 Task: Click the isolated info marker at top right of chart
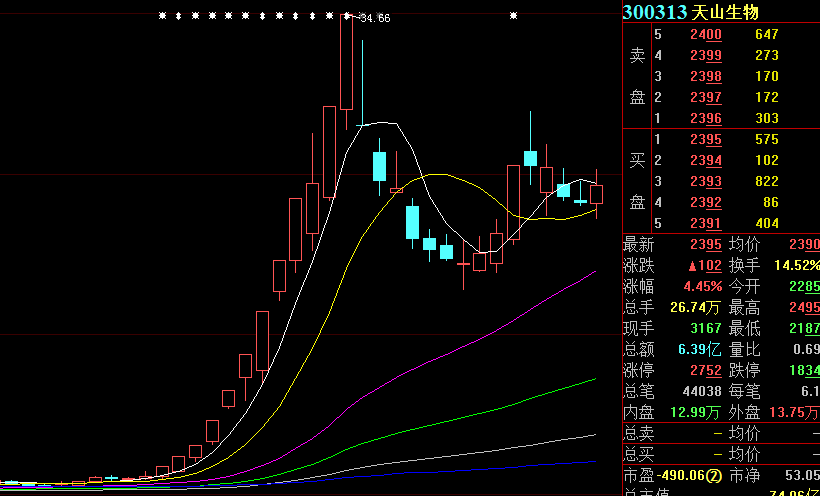click(513, 16)
